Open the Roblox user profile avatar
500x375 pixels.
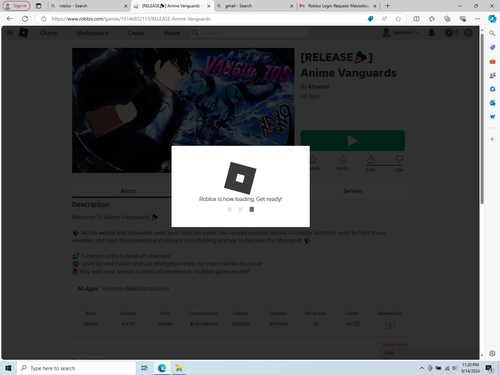(386, 33)
